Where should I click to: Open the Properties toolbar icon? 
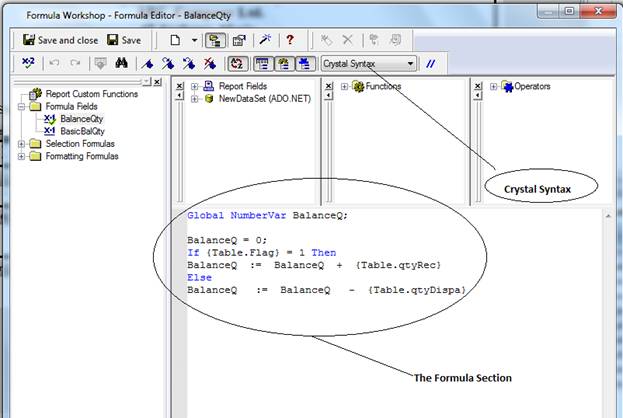(239, 40)
